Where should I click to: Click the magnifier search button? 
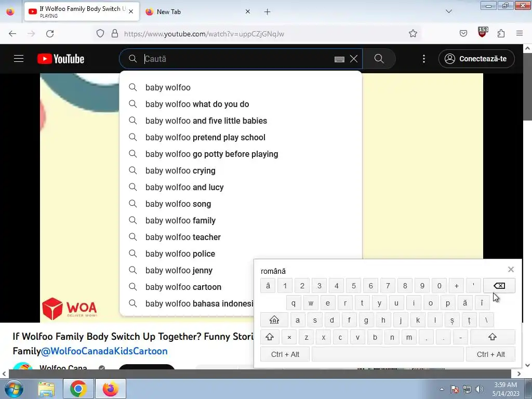pos(379,59)
